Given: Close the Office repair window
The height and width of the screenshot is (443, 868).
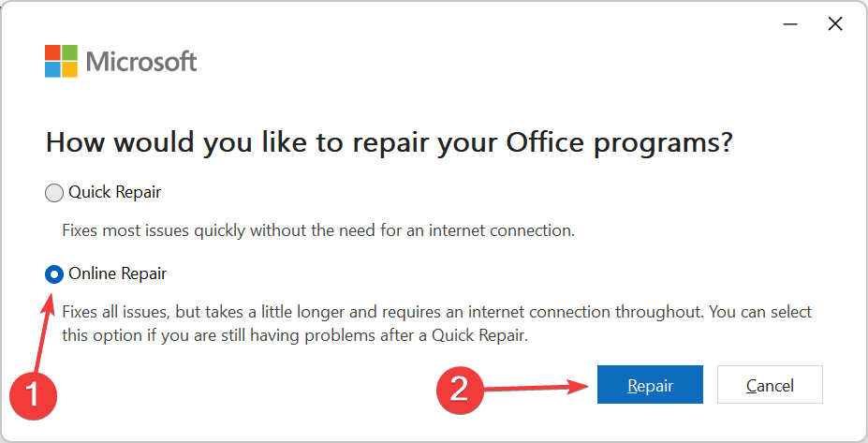Looking at the screenshot, I should [x=835, y=23].
